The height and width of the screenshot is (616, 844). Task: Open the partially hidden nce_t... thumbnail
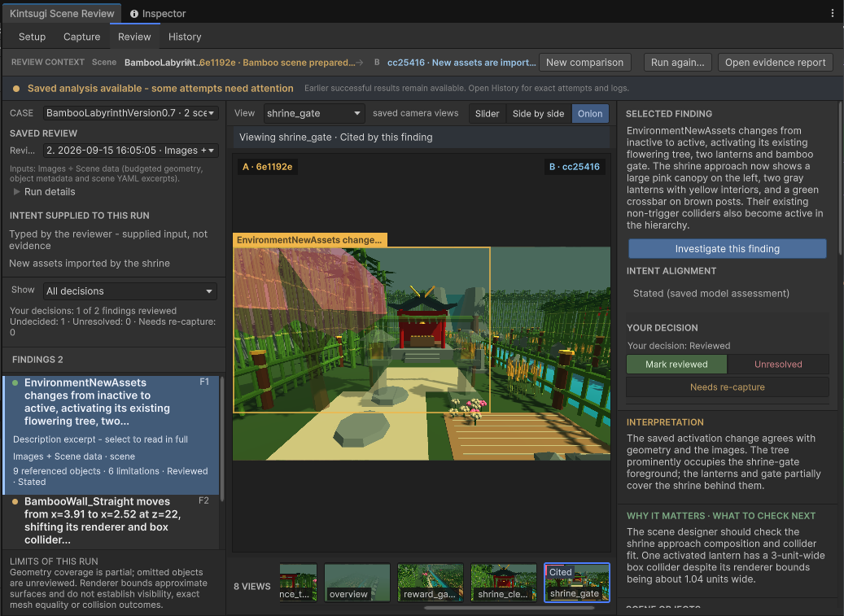298,583
